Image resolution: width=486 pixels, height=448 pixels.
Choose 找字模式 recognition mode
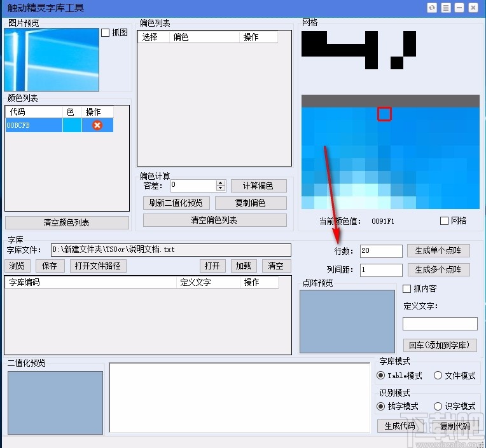click(x=380, y=406)
